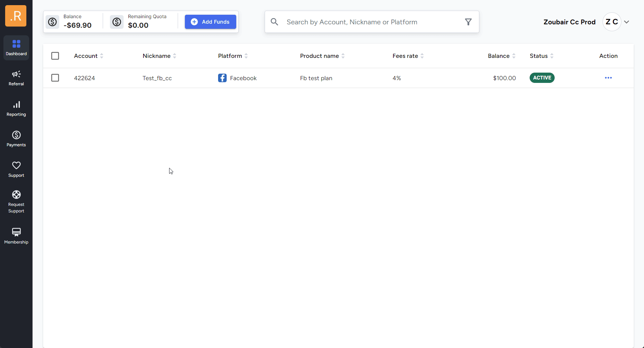The height and width of the screenshot is (348, 644).
Task: Open the Reporting chart icon
Action: [x=16, y=105]
